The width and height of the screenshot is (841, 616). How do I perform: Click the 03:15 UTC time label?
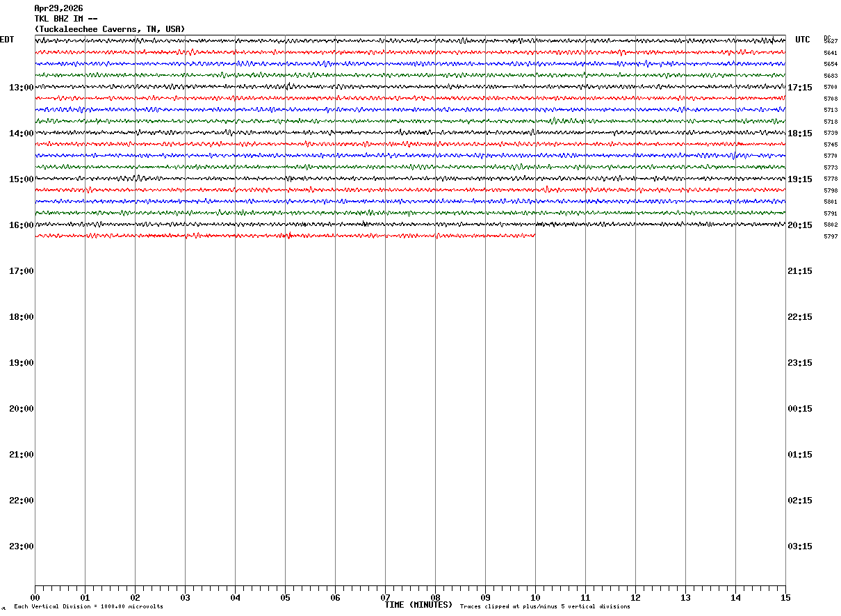(800, 546)
